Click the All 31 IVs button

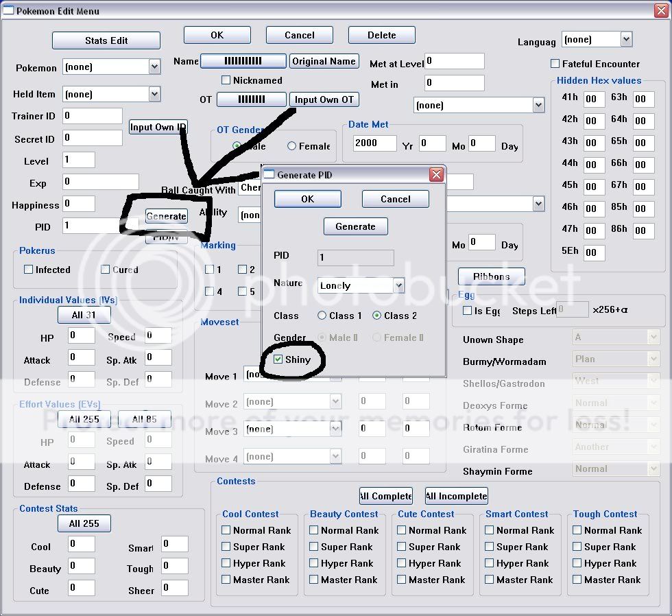coord(84,315)
